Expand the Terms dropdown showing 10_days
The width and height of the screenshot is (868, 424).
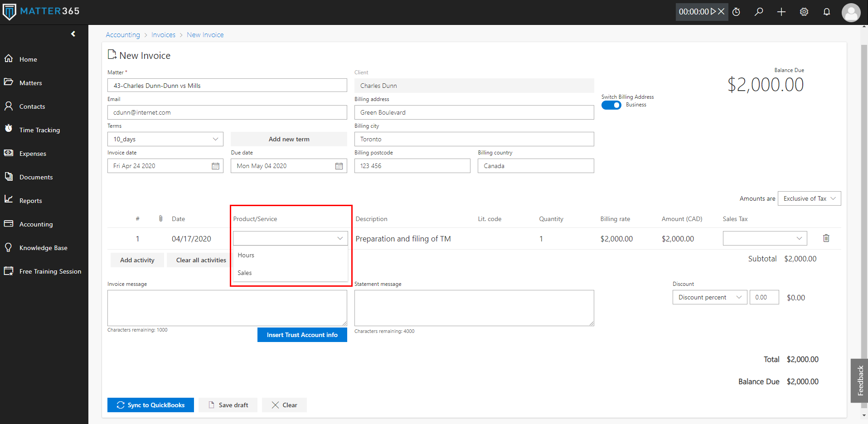(165, 139)
